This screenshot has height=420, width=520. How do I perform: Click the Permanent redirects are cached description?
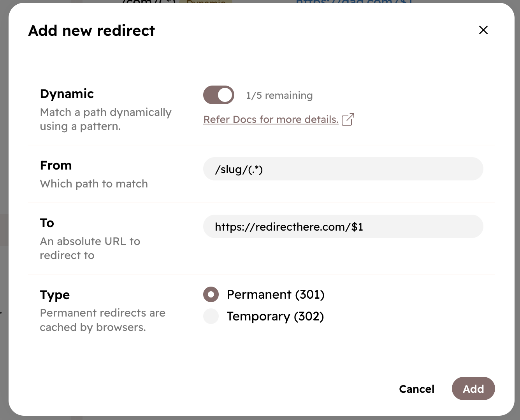102,320
